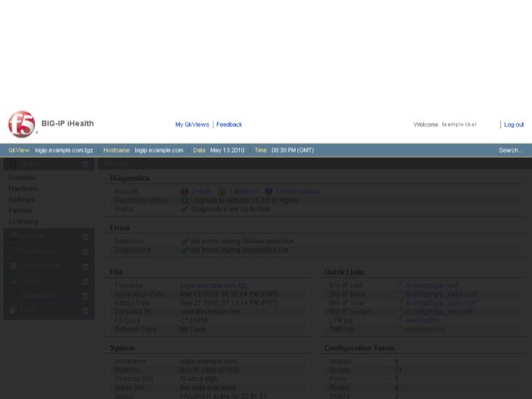Image resolution: width=532 pixels, height=399 pixels.
Task: Click the Network section icon
Action: [x=13, y=237]
